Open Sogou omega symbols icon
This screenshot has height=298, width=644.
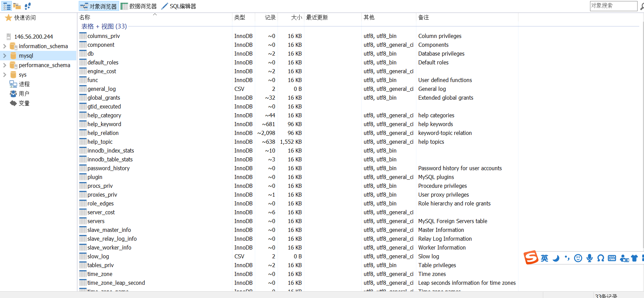(x=601, y=258)
